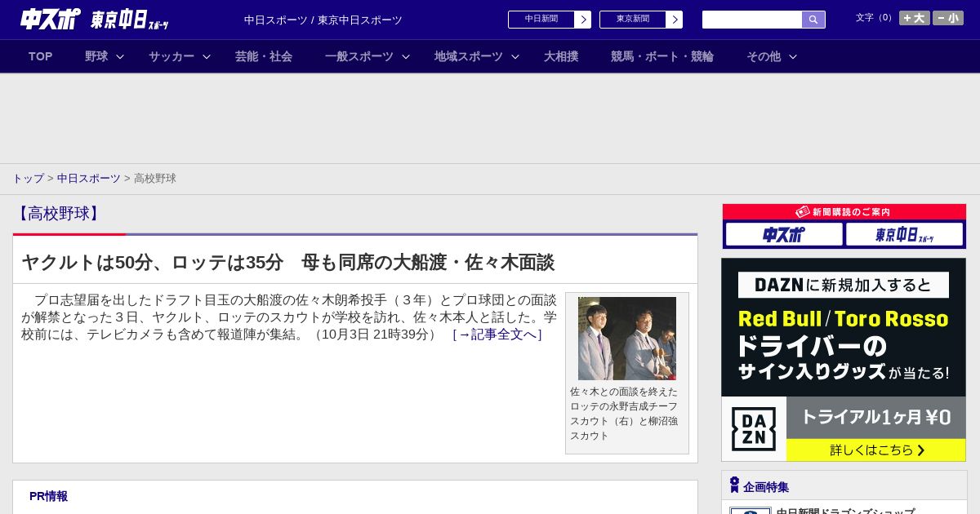Open the 大相撲 menu item
980x514 pixels.
click(x=561, y=56)
